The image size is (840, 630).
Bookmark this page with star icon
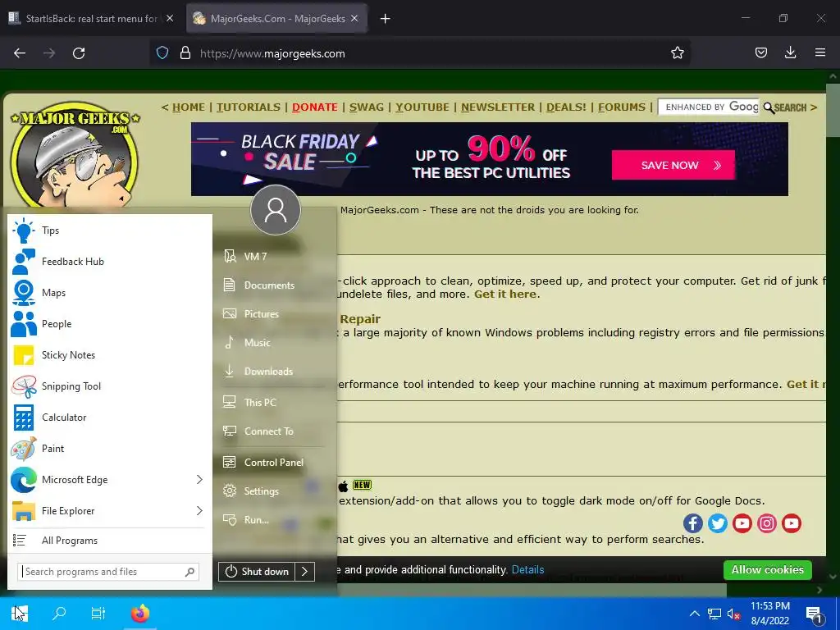tap(677, 53)
